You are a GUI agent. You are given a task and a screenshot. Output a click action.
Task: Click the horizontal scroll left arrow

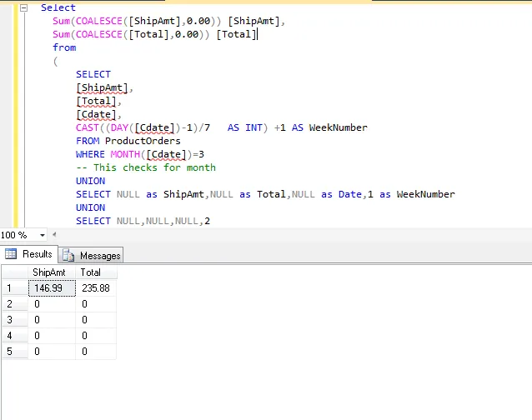click(54, 234)
